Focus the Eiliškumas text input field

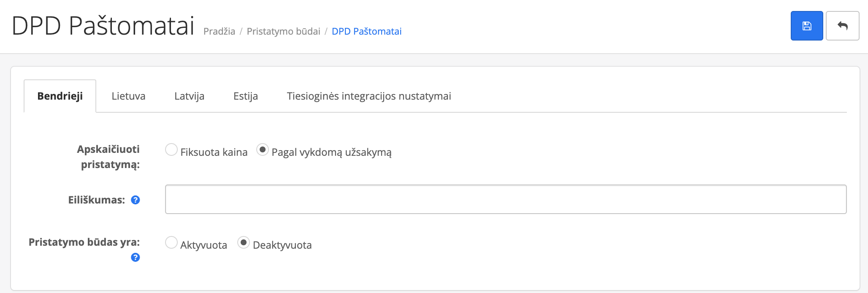(x=506, y=199)
